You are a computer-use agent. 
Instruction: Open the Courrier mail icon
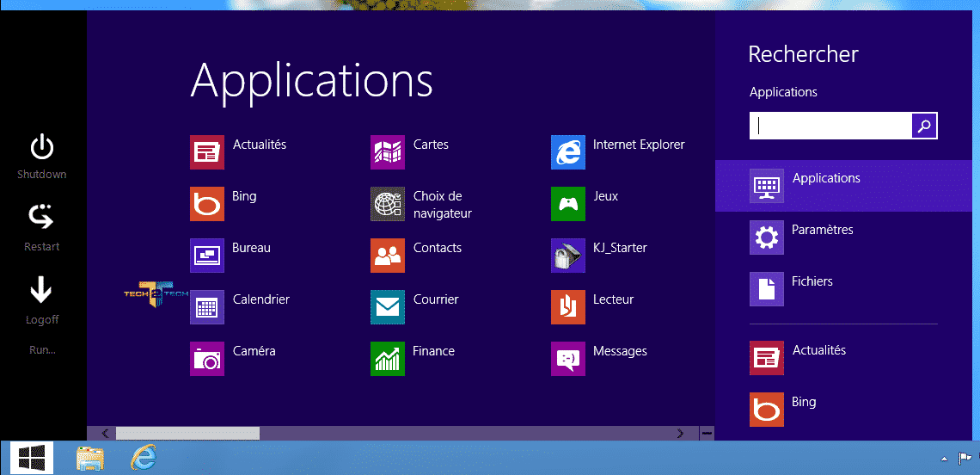pos(388,307)
